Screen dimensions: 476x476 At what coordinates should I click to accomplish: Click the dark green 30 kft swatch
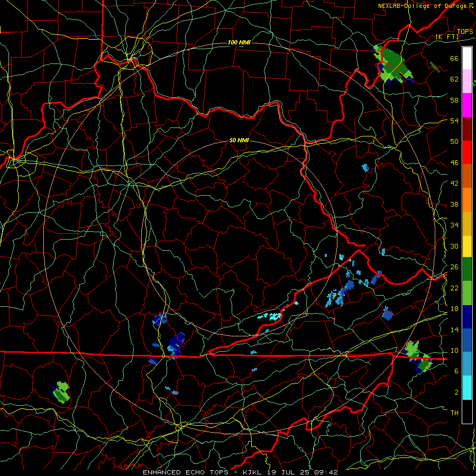pyautogui.click(x=467, y=269)
